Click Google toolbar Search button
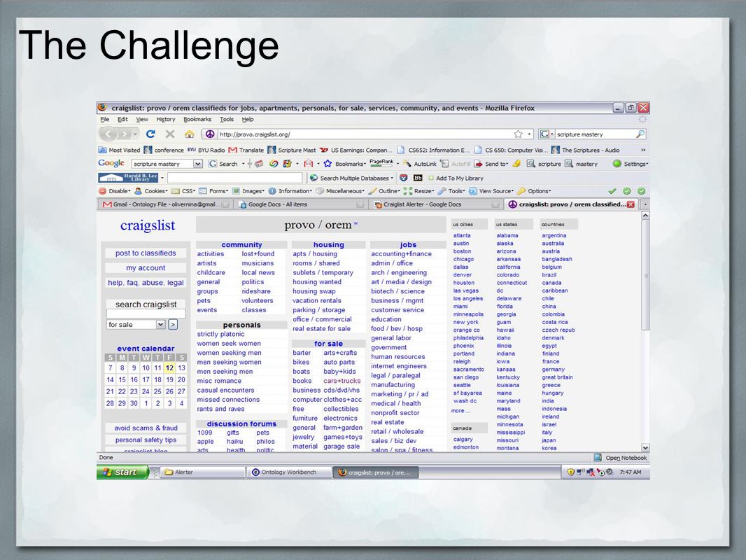This screenshot has height=560, width=746. point(223,164)
